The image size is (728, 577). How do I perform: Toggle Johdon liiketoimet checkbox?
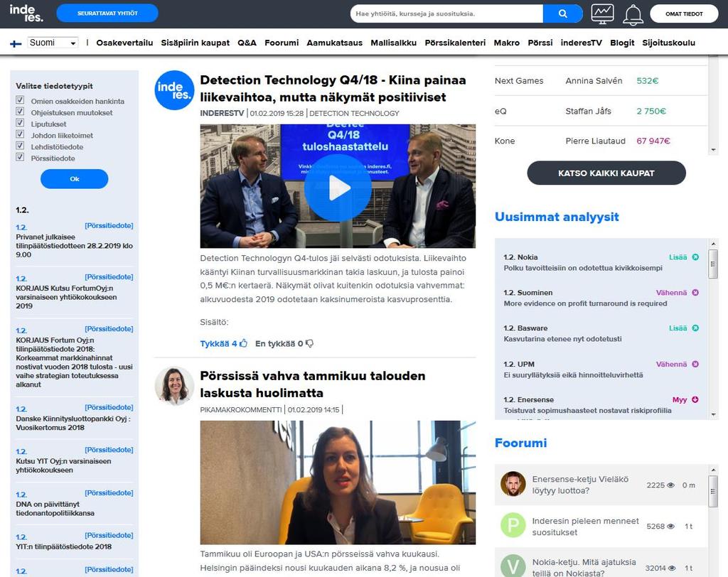(x=20, y=134)
